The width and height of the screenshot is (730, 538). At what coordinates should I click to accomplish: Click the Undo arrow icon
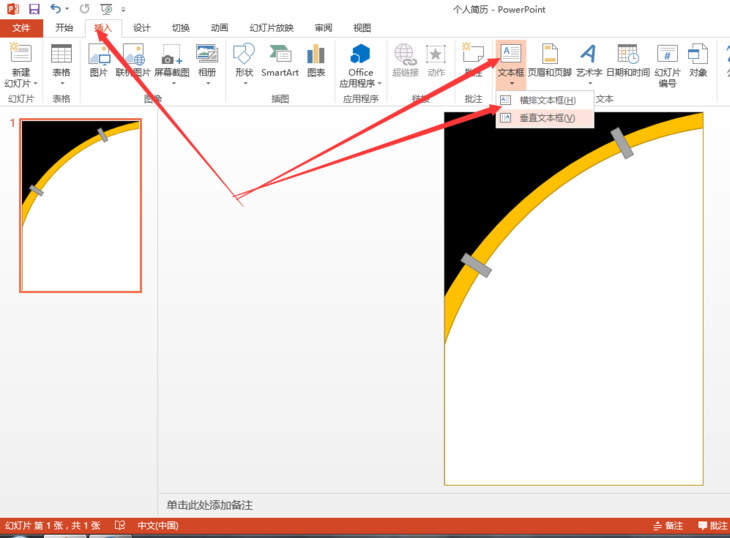point(56,9)
